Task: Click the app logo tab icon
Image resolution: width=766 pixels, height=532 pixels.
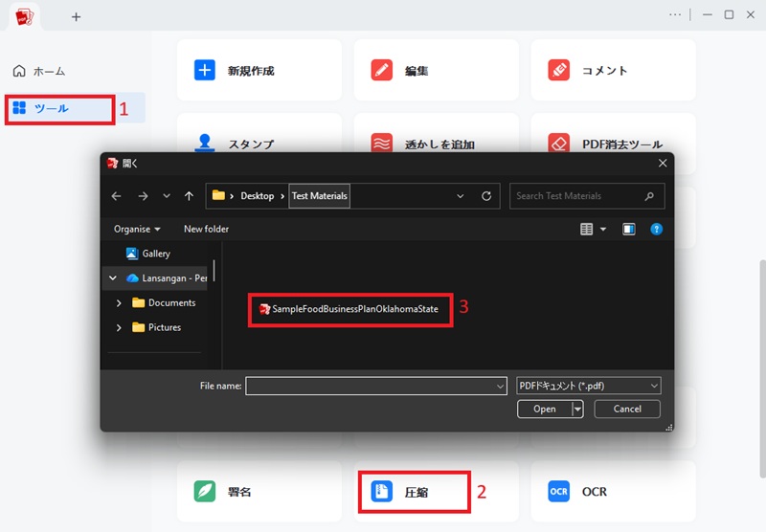Action: [25, 17]
